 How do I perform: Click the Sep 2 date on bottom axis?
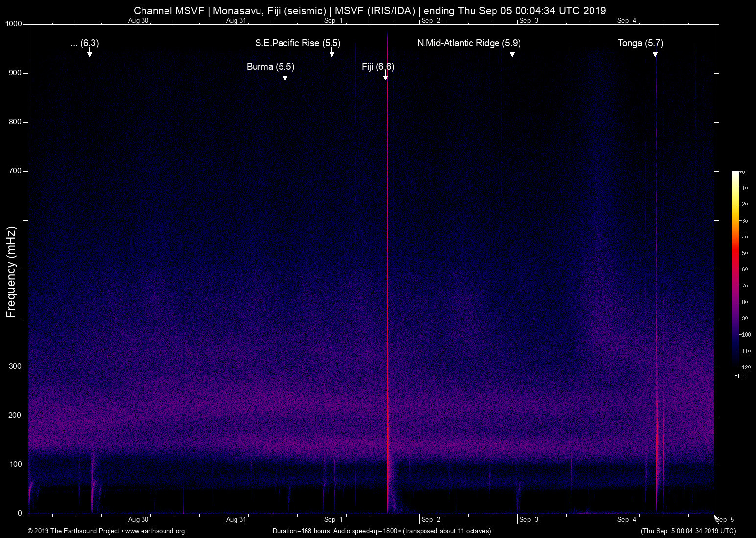431,519
